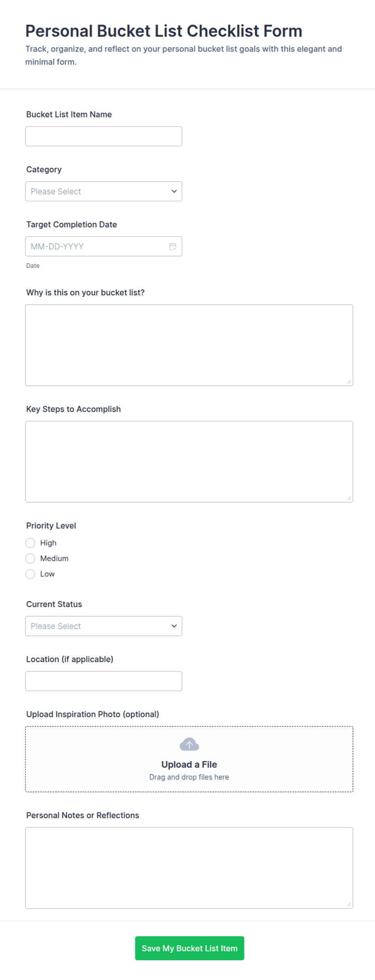Click resize handle of the Personal Notes textarea
Viewport: 375px width, 980px height.
(349, 905)
